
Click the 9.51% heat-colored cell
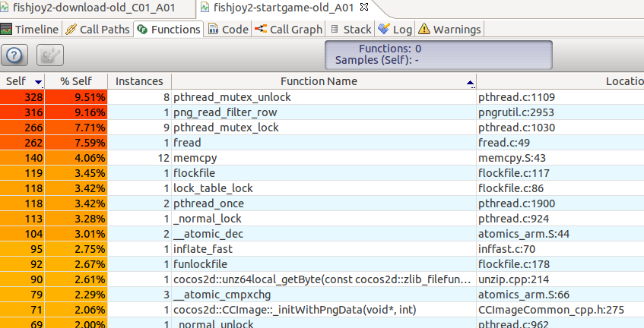pos(75,97)
